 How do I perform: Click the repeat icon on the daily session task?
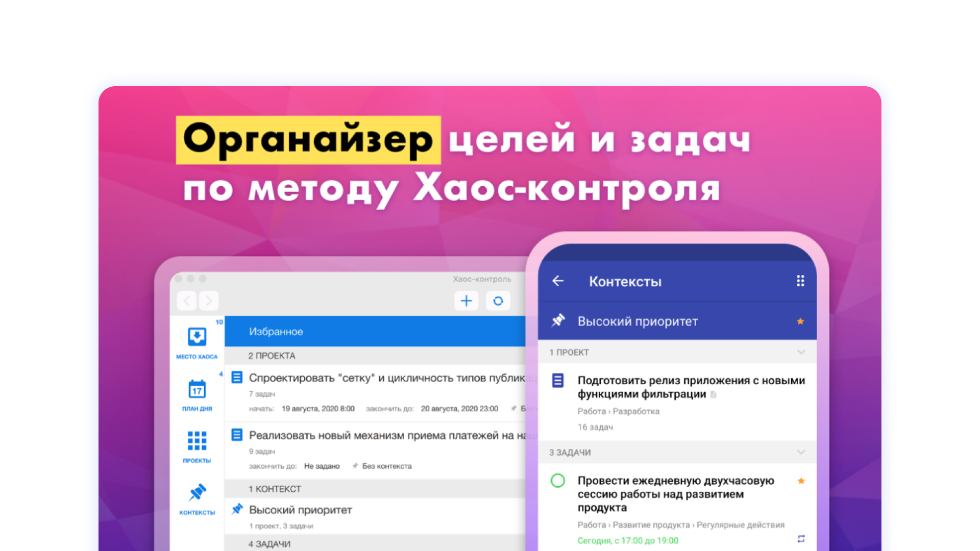pyautogui.click(x=801, y=539)
